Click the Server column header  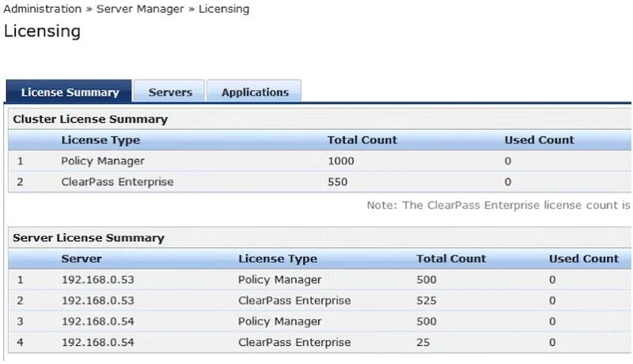click(81, 259)
